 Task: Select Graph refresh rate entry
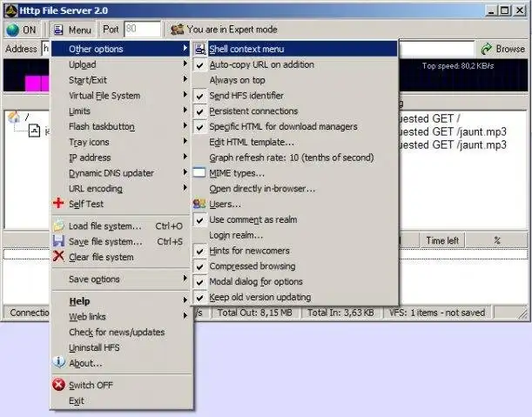(294, 158)
